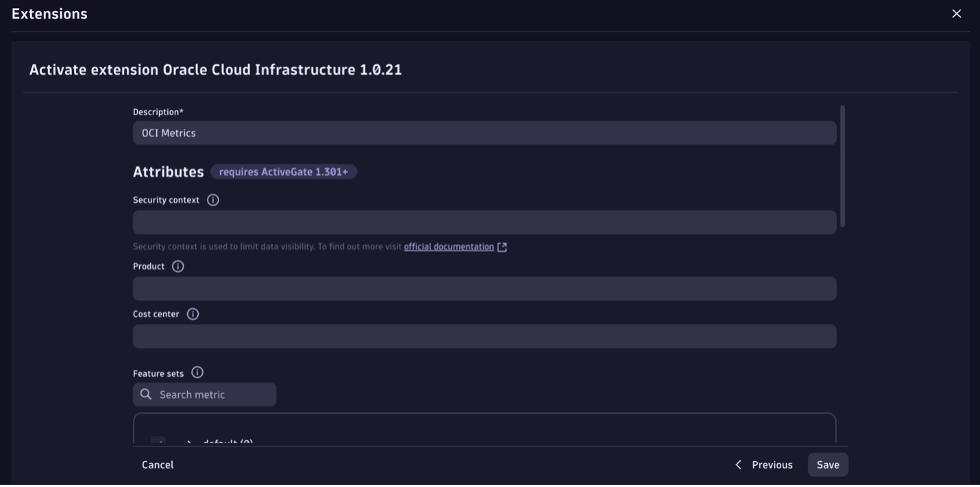The image size is (980, 487).
Task: Click the external link icon beside documentation
Action: coord(502,247)
